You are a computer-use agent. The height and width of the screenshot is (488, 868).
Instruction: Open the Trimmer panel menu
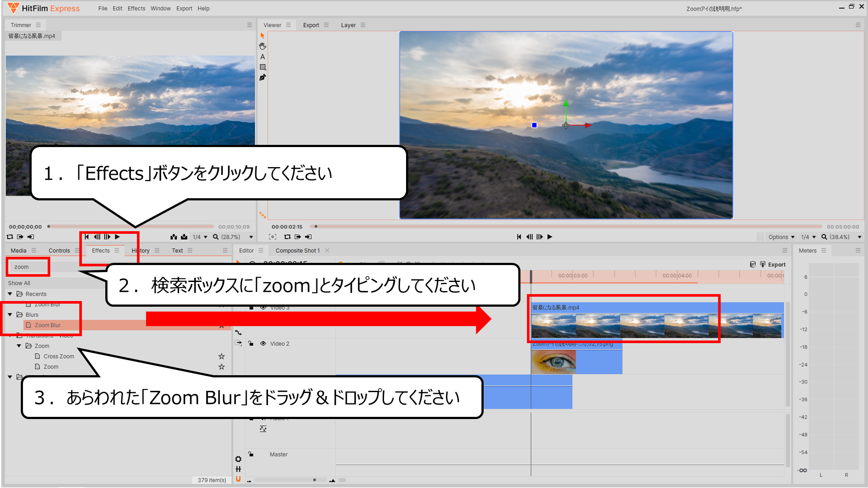(x=38, y=25)
